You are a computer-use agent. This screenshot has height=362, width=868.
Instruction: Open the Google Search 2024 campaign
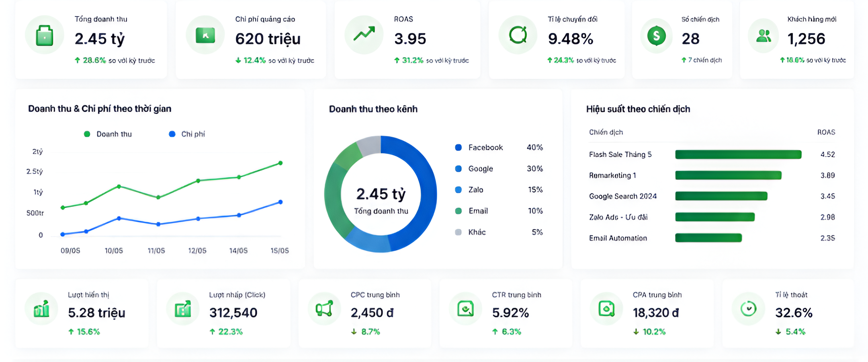[x=712, y=196]
